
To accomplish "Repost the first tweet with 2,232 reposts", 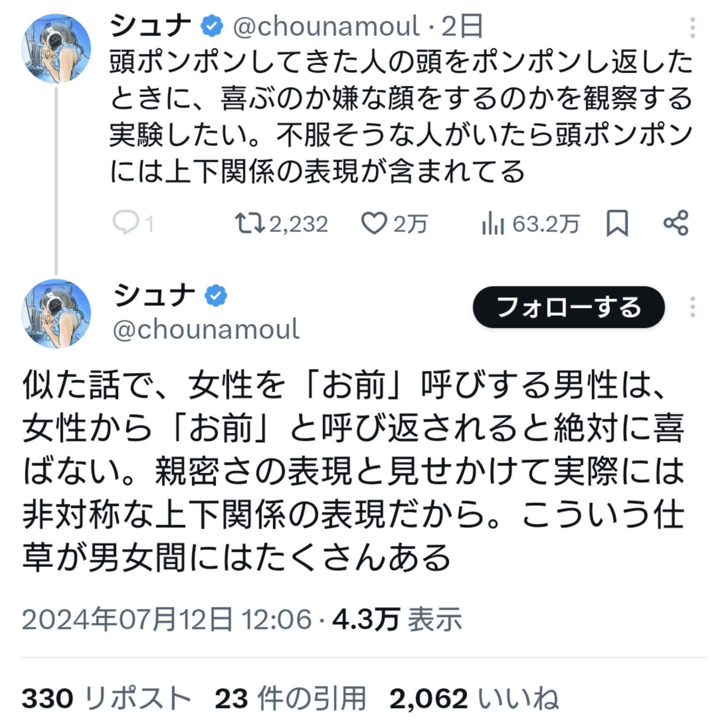I will pos(250,223).
